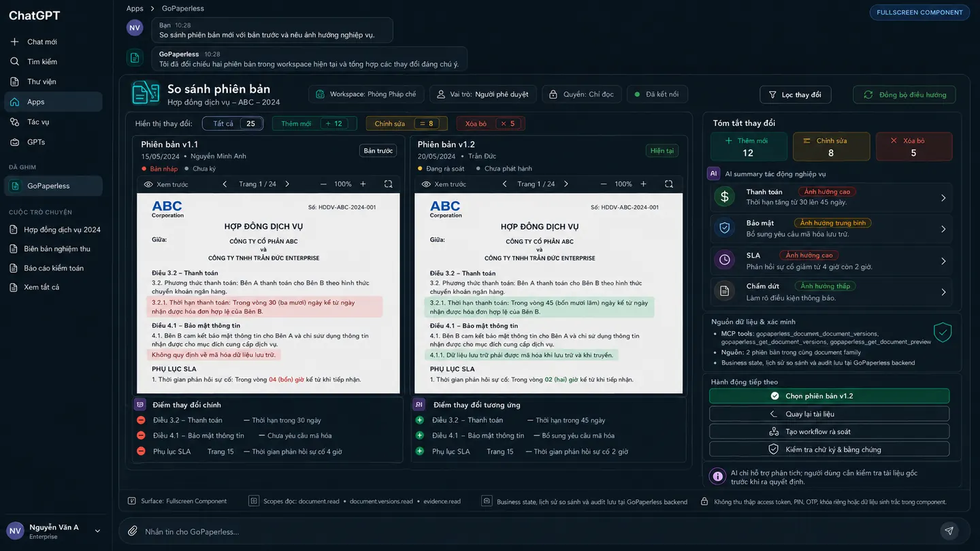Click the info icon beside AI disclaimer
980x551 pixels.
[x=717, y=477]
